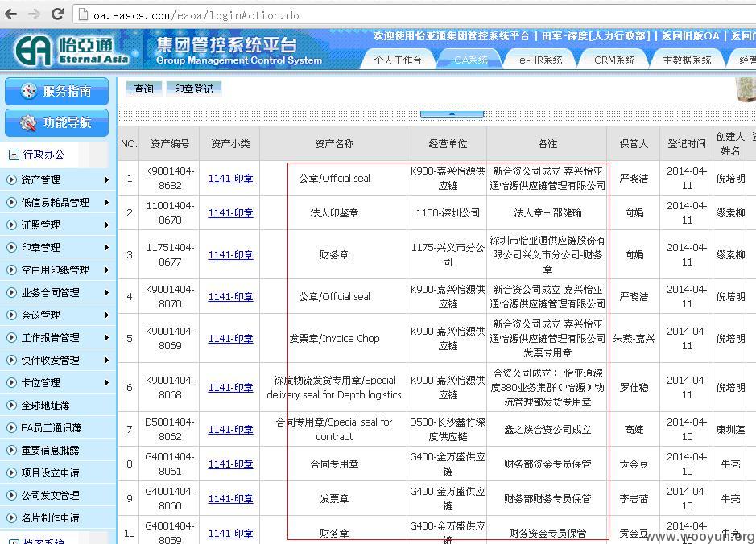Viewport: 756px width, 544px height.
Task: Click the Eternal Asia logo
Action: [72, 50]
